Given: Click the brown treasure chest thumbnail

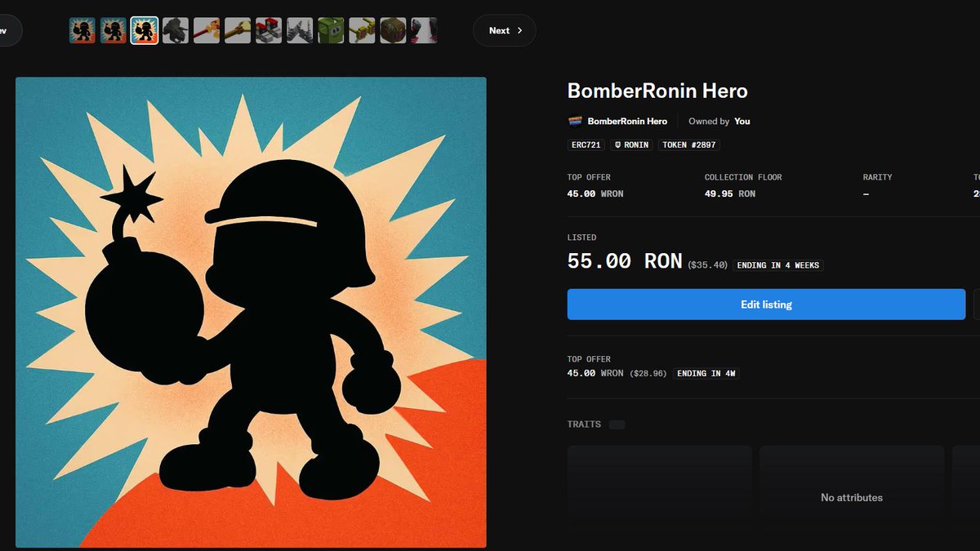Looking at the screenshot, I should point(393,29).
